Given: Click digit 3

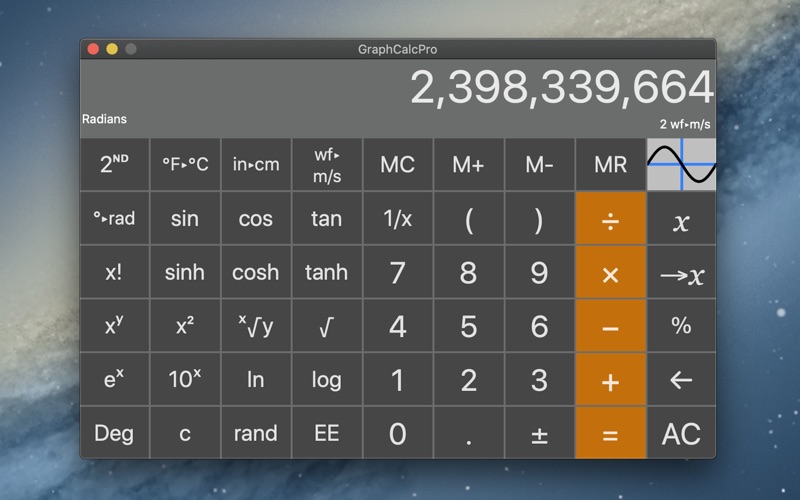Looking at the screenshot, I should 539,380.
